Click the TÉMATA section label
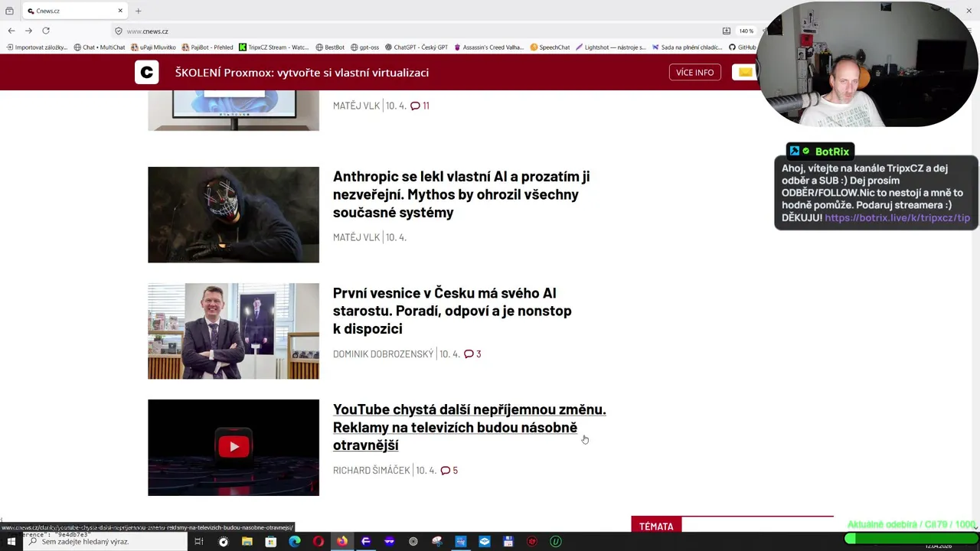This screenshot has width=980, height=551. coord(656,527)
